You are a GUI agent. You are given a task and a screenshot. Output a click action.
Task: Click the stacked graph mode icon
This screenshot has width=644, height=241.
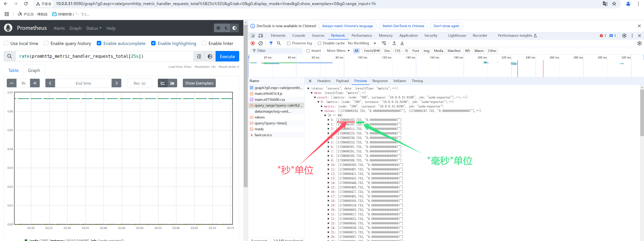(172, 83)
